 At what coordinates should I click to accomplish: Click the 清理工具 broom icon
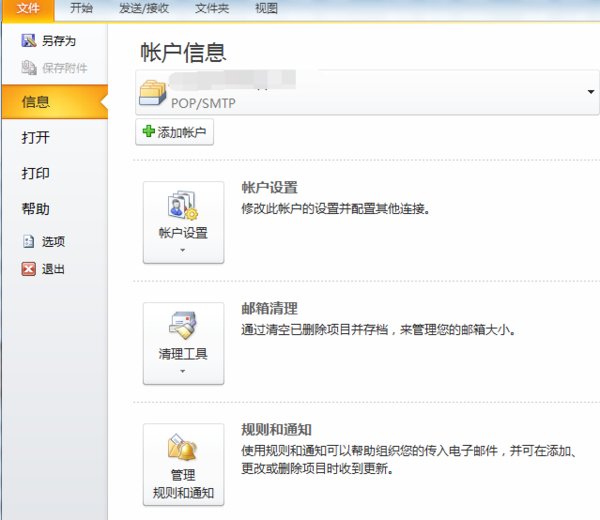click(x=183, y=326)
